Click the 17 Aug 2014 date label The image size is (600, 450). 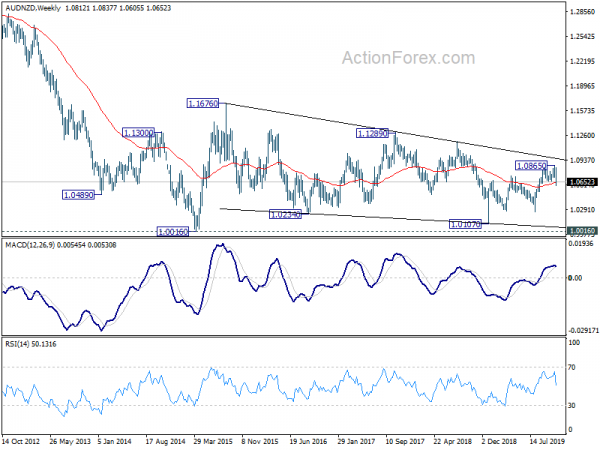(x=166, y=441)
